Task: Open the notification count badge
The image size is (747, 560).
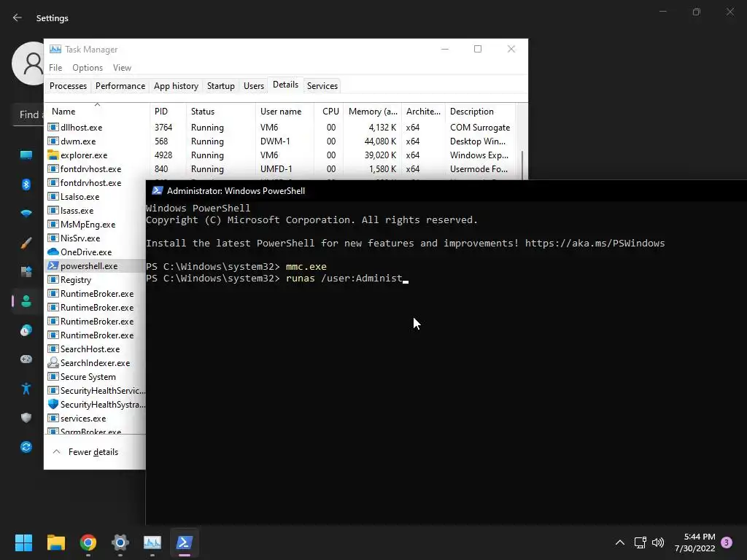Action: pyautogui.click(x=727, y=542)
